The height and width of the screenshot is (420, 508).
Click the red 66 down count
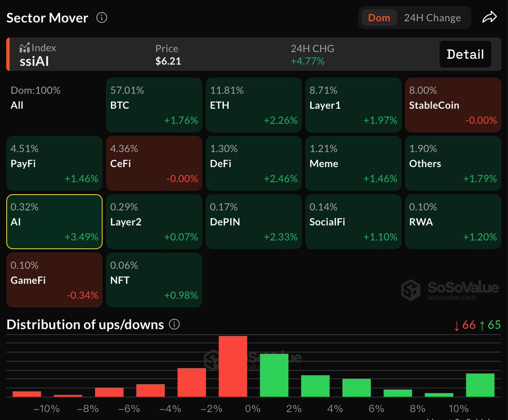pyautogui.click(x=464, y=325)
